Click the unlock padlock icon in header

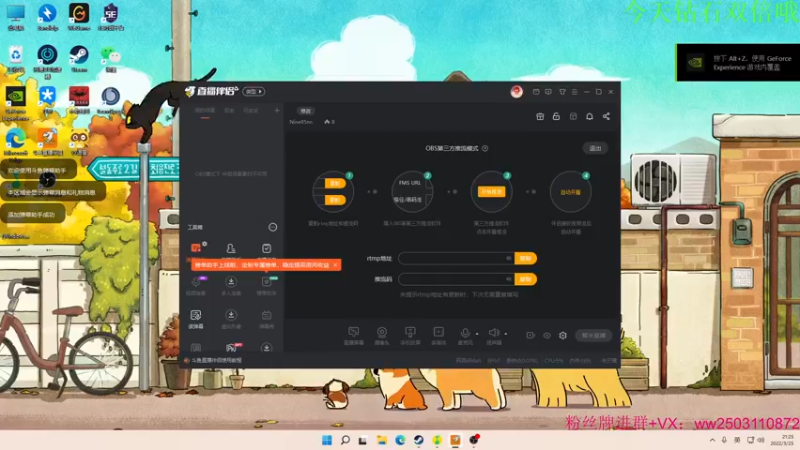(x=556, y=116)
